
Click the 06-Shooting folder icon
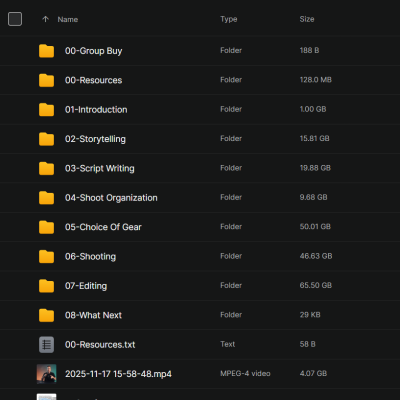(x=46, y=256)
